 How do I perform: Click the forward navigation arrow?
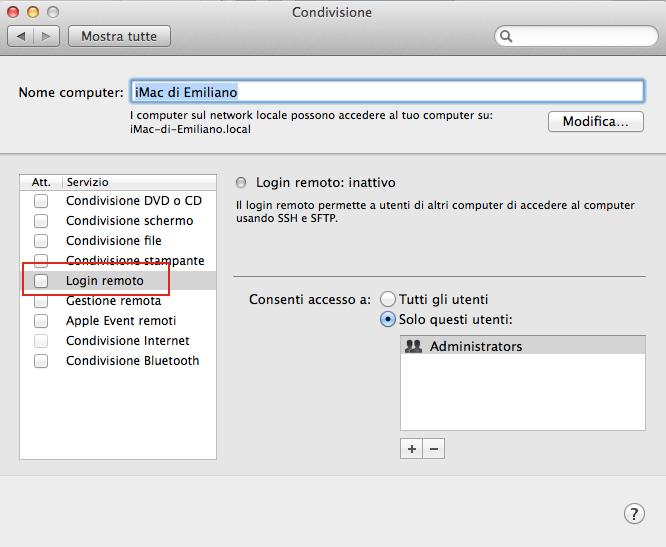point(47,36)
